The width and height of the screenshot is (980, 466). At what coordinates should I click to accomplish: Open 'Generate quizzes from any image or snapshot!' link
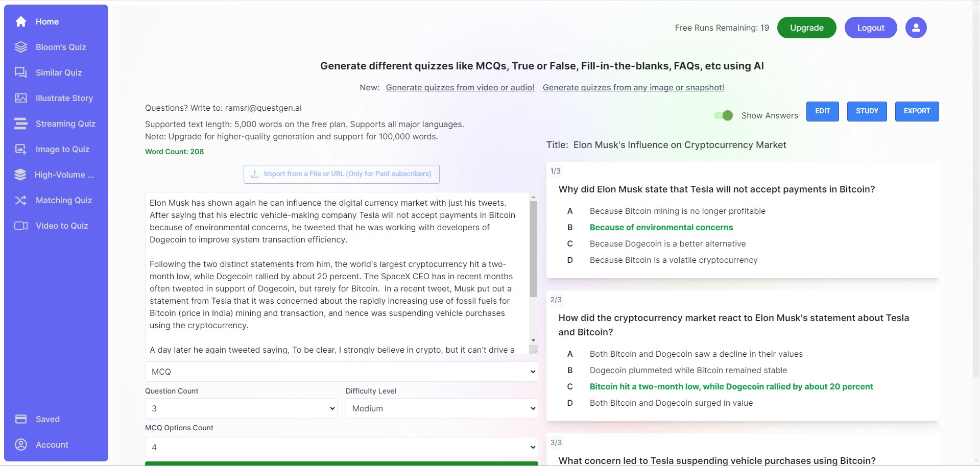(633, 87)
